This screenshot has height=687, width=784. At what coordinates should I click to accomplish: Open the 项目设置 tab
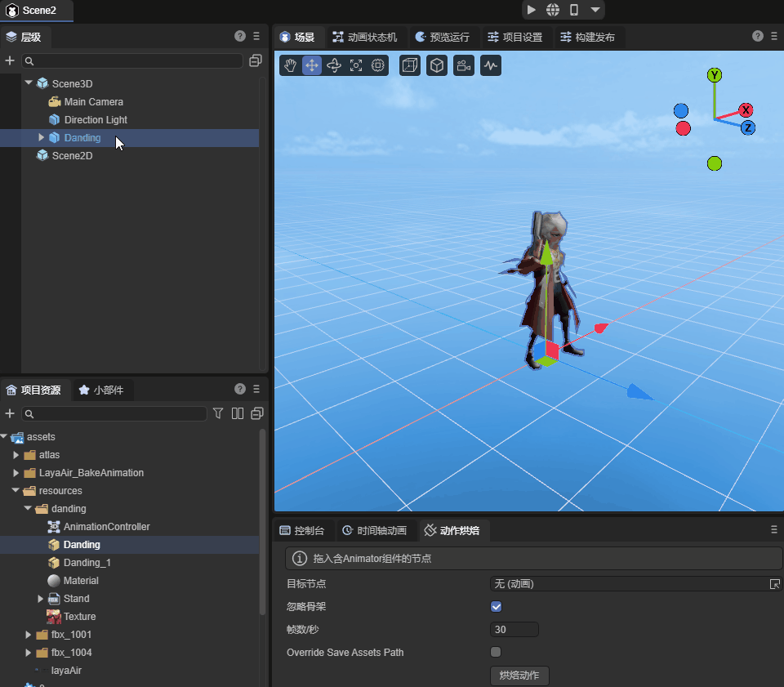click(514, 37)
